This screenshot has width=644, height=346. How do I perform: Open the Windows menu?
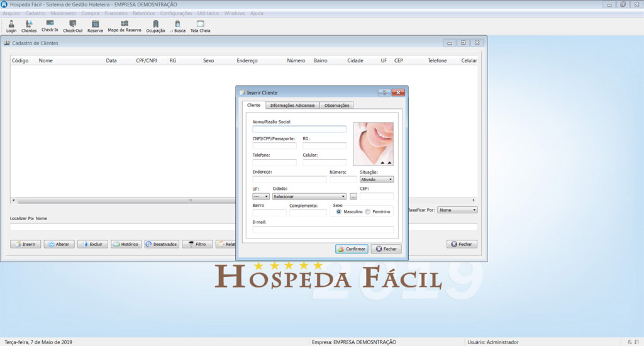pos(235,13)
